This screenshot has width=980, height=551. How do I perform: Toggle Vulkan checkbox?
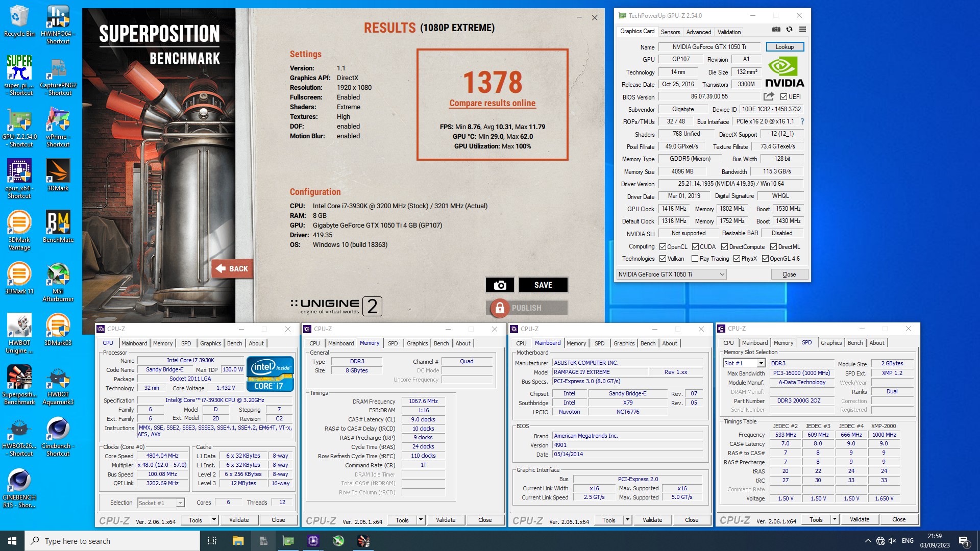point(663,259)
